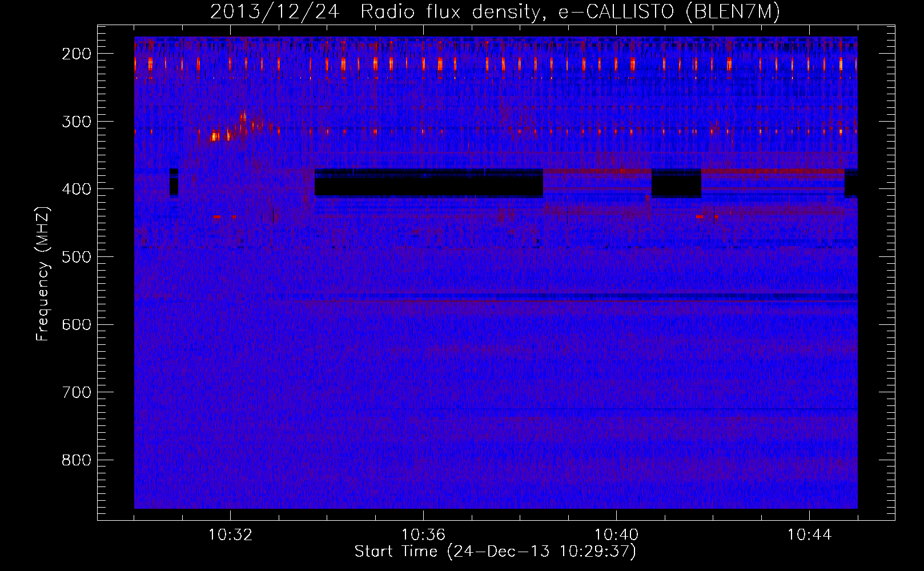The image size is (924, 571).
Task: Click the 600 frequency tick label
Action: (x=76, y=324)
